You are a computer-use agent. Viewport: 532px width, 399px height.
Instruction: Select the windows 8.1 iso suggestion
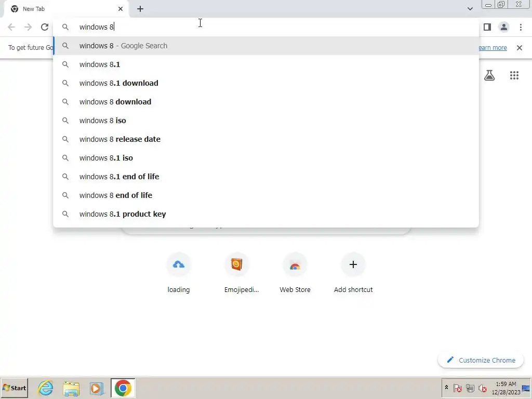click(x=266, y=158)
